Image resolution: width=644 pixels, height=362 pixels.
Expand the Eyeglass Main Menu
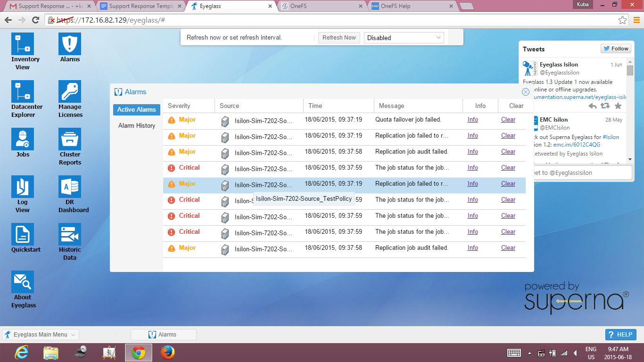pos(41,335)
